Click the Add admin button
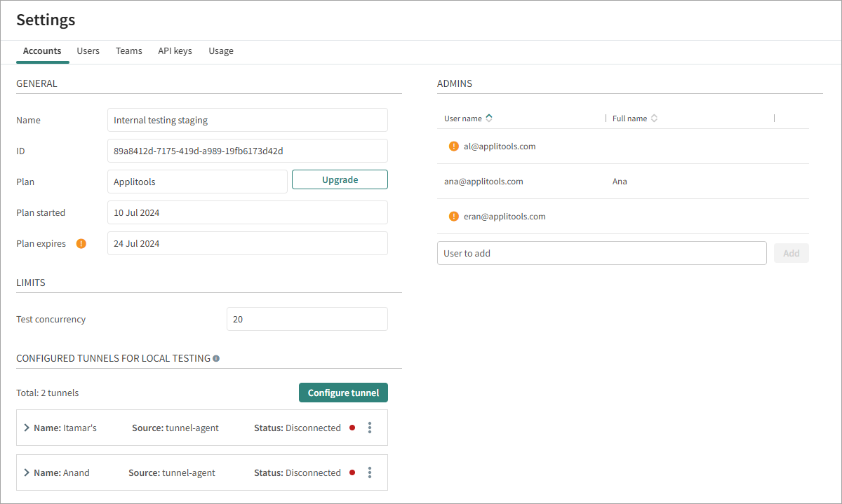Viewport: 842px width, 504px height. tap(791, 253)
